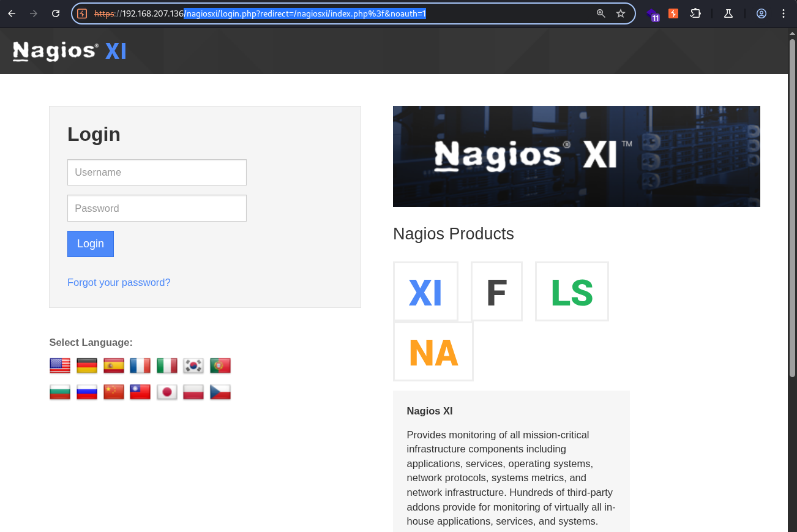Choose Taiwan flag language option

140,392
